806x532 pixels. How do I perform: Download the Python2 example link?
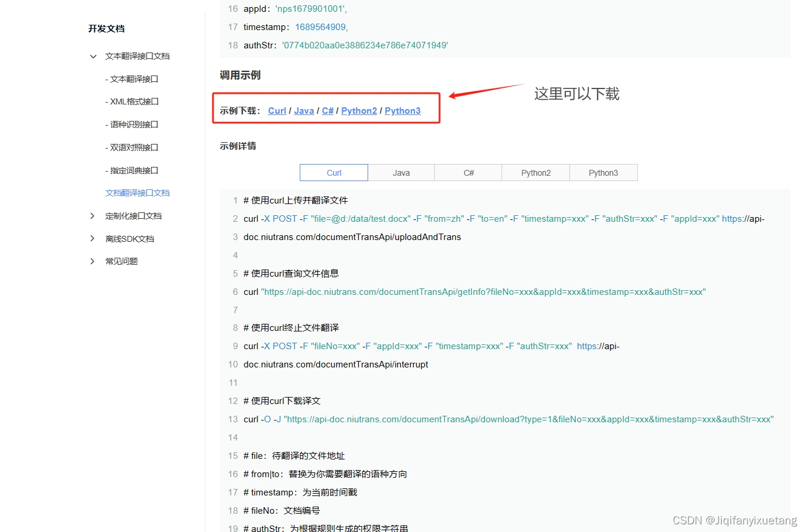(359, 111)
